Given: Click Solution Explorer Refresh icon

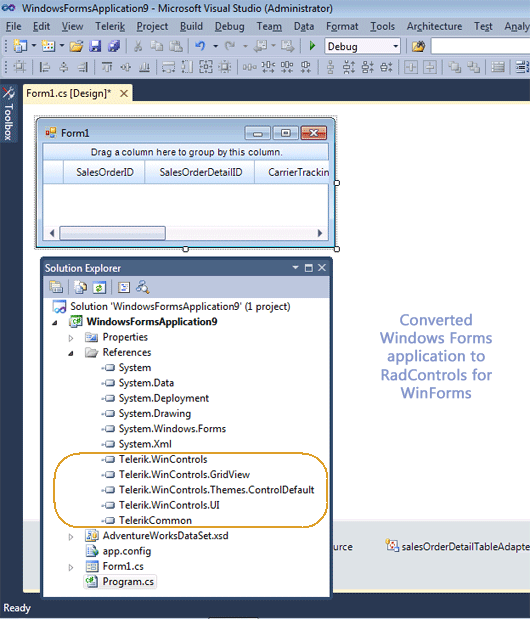Looking at the screenshot, I should (x=99, y=287).
